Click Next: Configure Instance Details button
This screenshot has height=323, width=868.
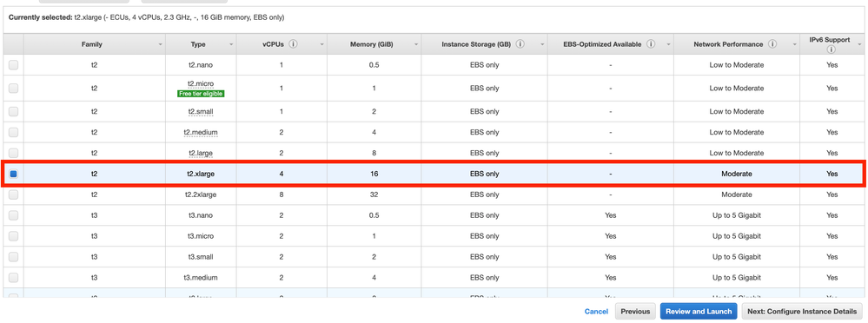pyautogui.click(x=803, y=312)
